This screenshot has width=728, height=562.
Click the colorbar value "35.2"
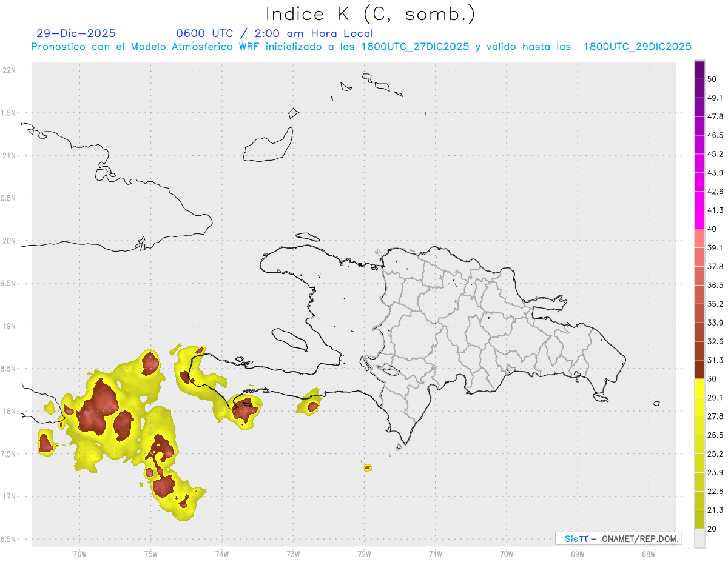point(715,304)
